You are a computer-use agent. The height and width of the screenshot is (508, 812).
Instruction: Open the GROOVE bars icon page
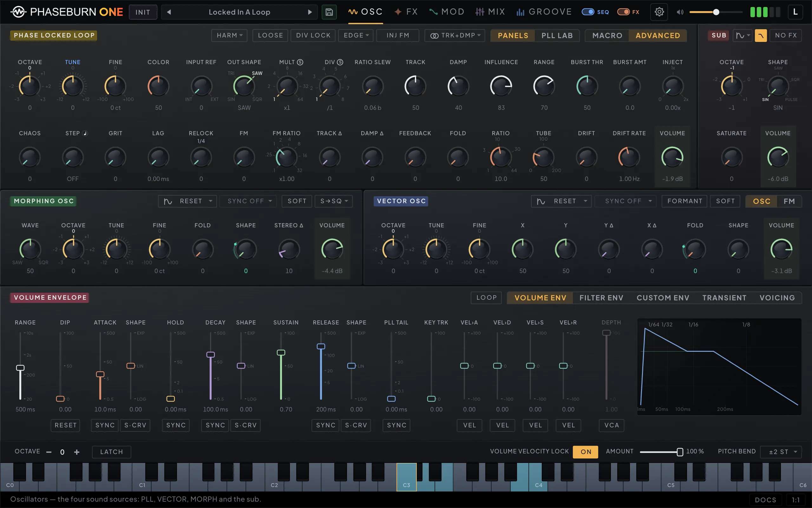pyautogui.click(x=544, y=12)
